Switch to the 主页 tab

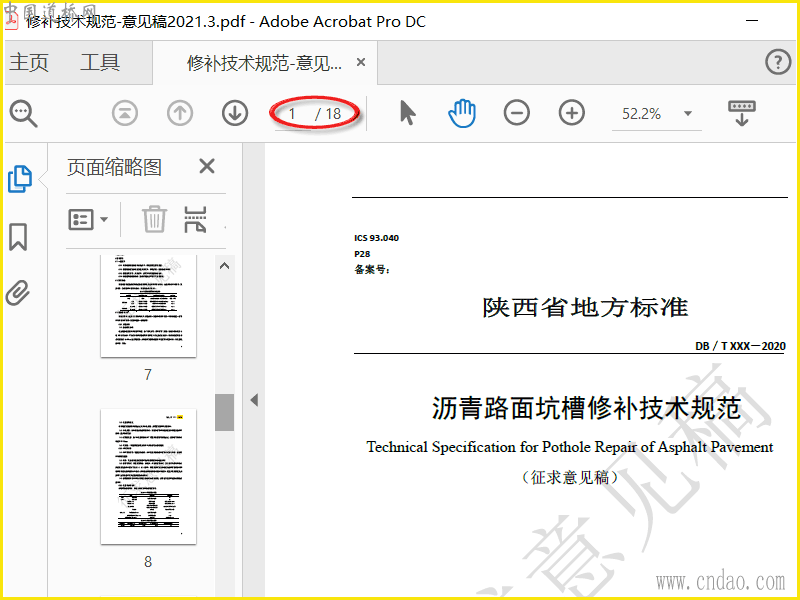[x=29, y=62]
